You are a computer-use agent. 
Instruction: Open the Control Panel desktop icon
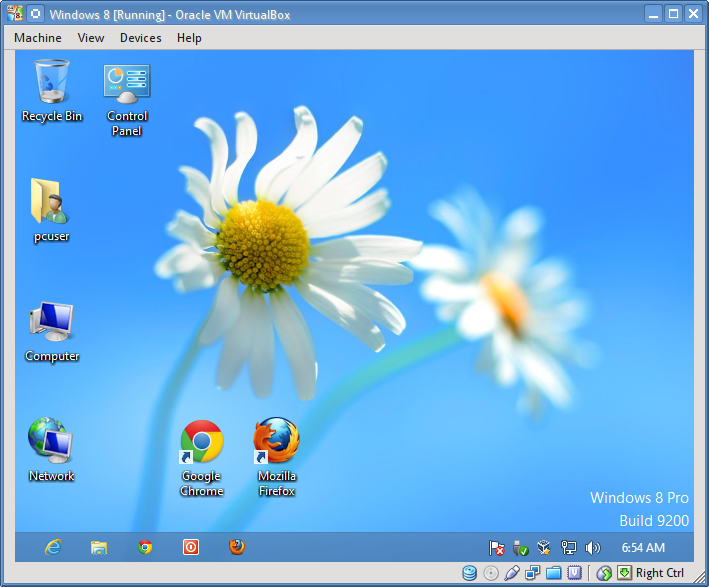pyautogui.click(x=127, y=84)
